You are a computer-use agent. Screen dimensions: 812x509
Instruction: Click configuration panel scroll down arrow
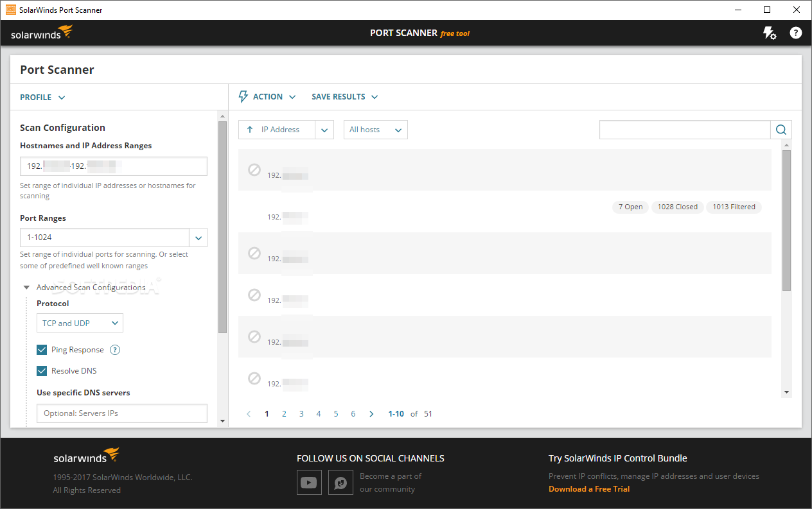pyautogui.click(x=222, y=421)
